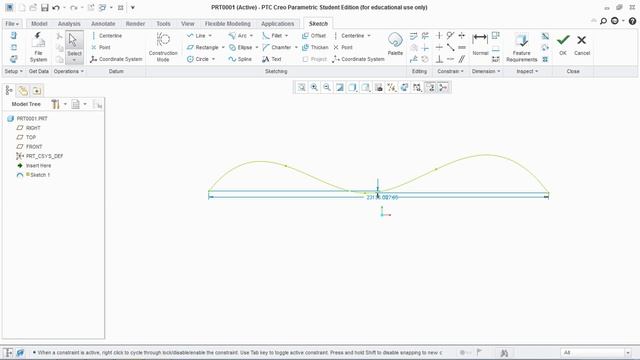Screen dimensions: 640x360
Task: Open the Operations group dropdown
Action: click(69, 71)
